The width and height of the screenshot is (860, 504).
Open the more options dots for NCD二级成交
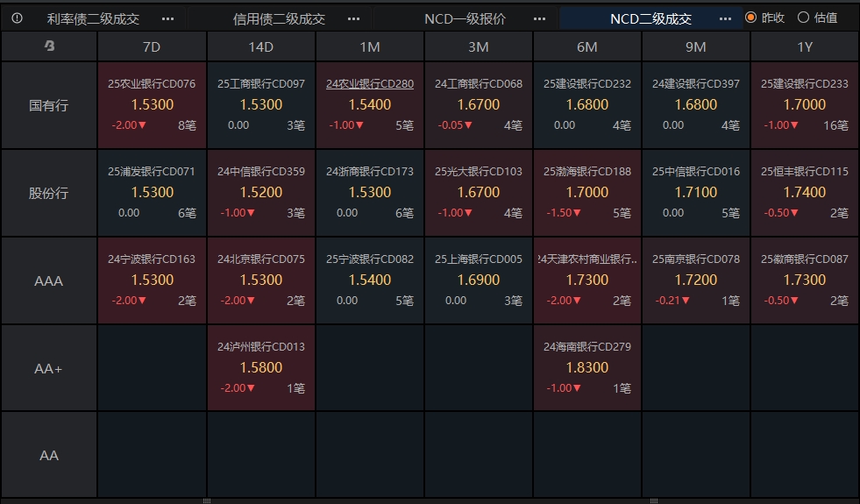(725, 18)
